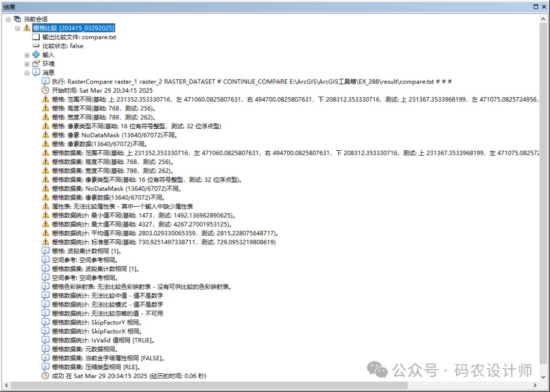This screenshot has width=550, height=392.
Task: Click the warning icon beside 栅格比较 [203415_03292025]
Action: [27, 27]
